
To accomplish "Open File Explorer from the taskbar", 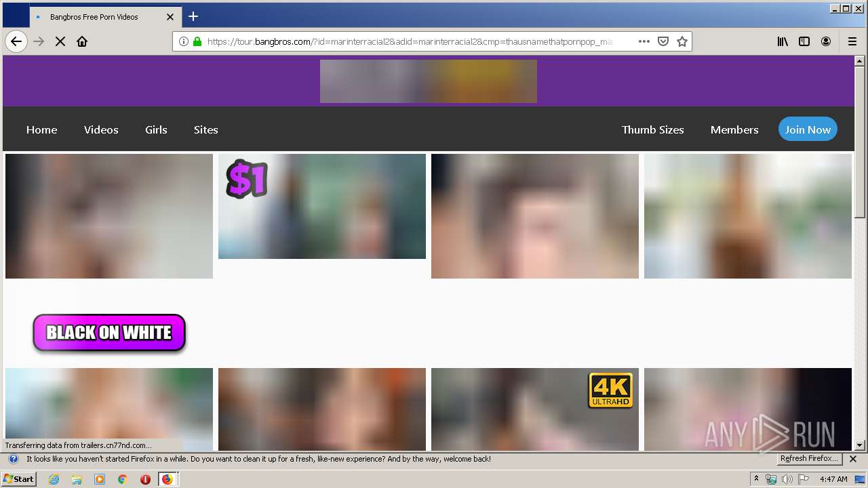I will [77, 479].
